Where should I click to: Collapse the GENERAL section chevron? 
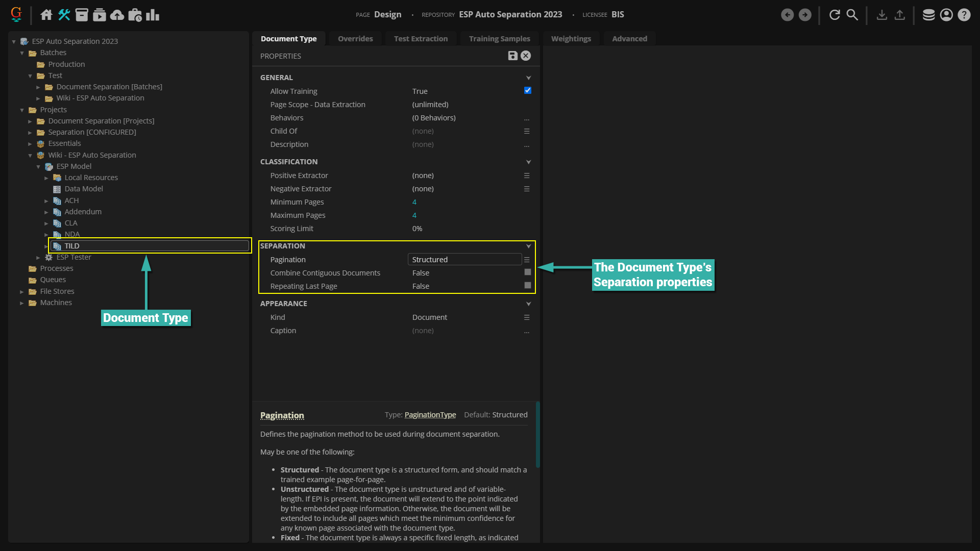point(528,78)
